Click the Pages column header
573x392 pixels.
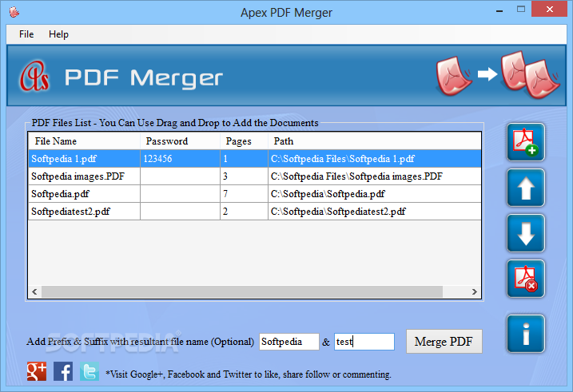tap(244, 141)
